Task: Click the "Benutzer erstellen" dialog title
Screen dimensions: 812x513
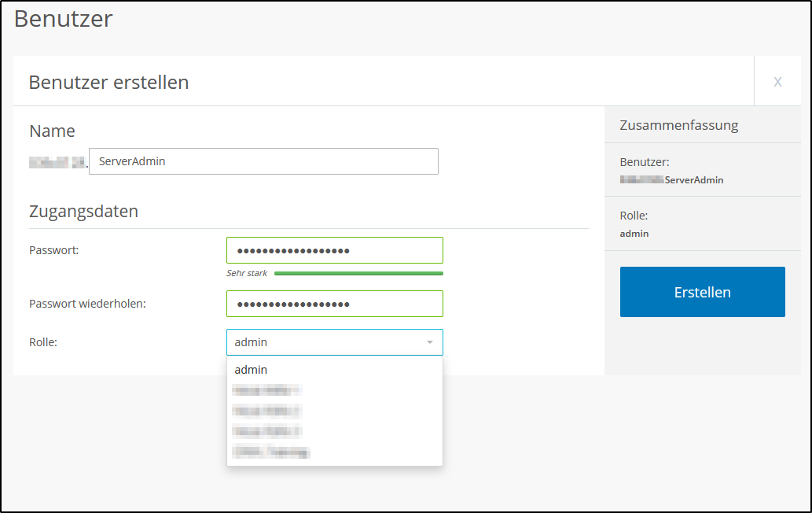Action: [108, 81]
